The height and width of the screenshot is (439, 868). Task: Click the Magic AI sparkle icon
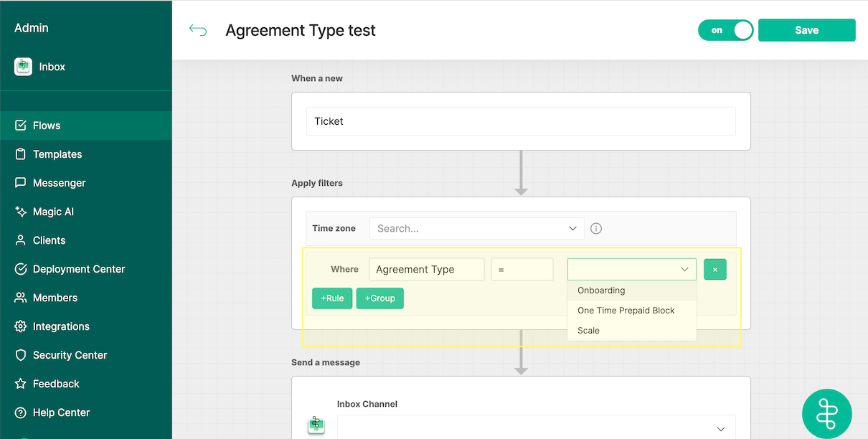pos(21,212)
